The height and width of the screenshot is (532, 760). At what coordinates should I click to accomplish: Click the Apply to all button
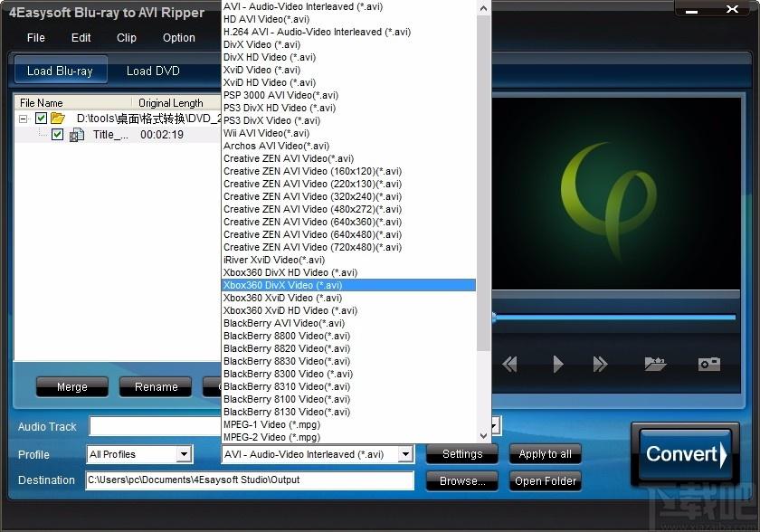click(545, 454)
